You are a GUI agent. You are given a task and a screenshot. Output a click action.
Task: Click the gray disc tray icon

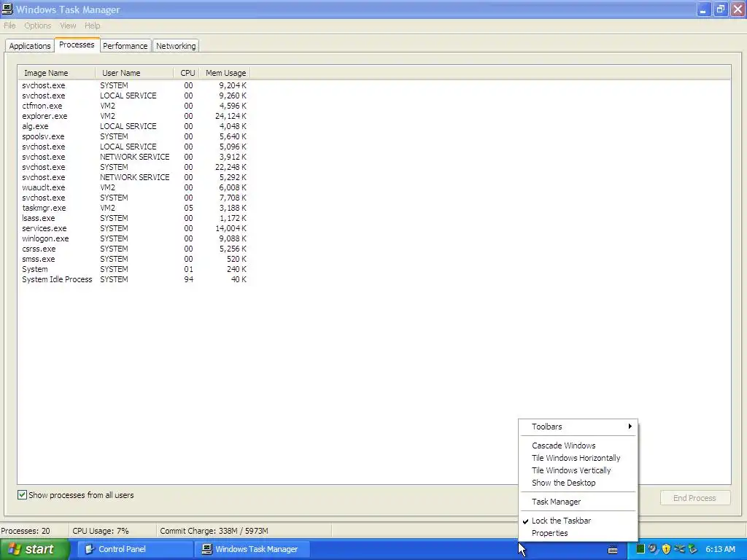click(653, 549)
